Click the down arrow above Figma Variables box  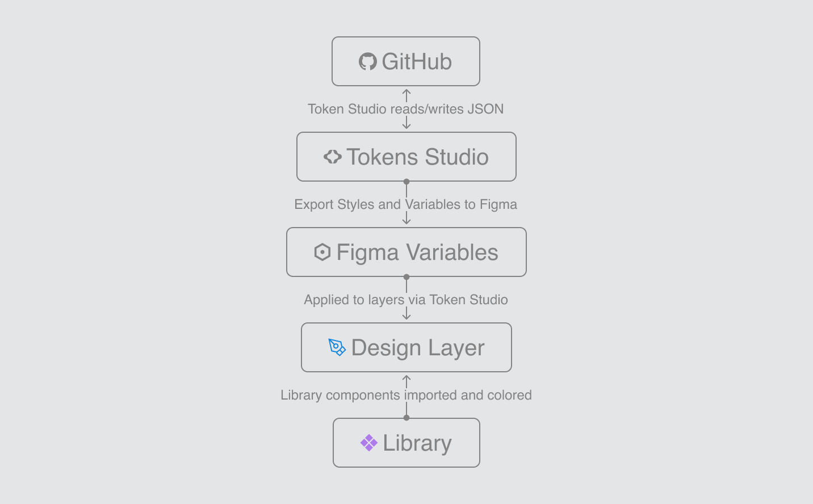point(407,219)
